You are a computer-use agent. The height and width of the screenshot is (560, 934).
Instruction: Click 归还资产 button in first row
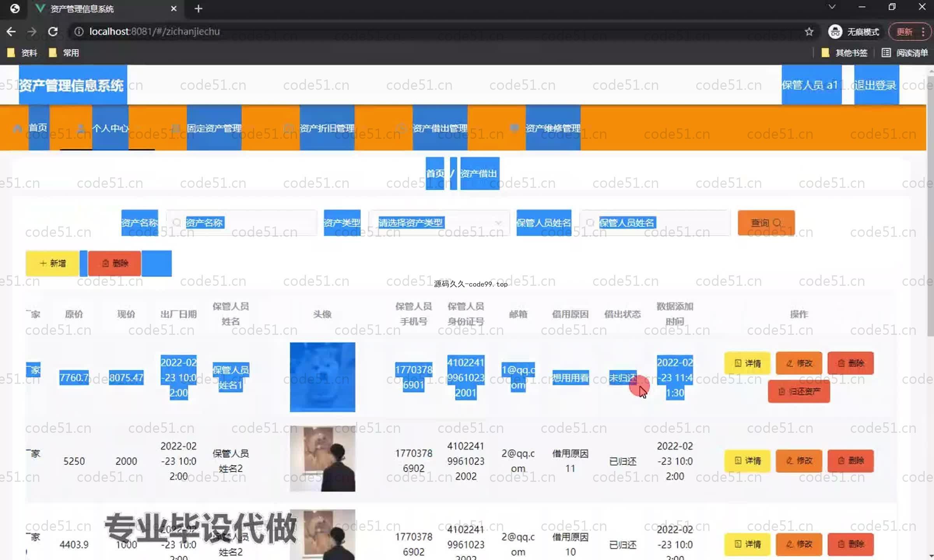tap(799, 391)
